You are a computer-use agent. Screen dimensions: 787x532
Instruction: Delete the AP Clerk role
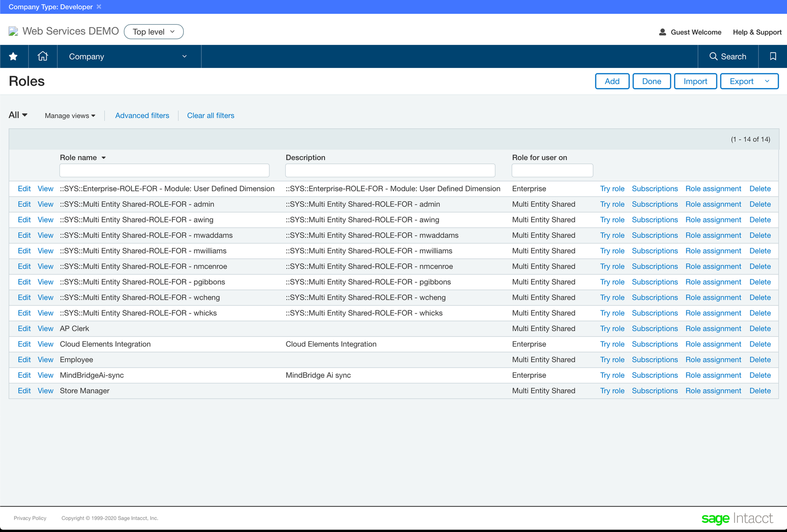tap(760, 329)
